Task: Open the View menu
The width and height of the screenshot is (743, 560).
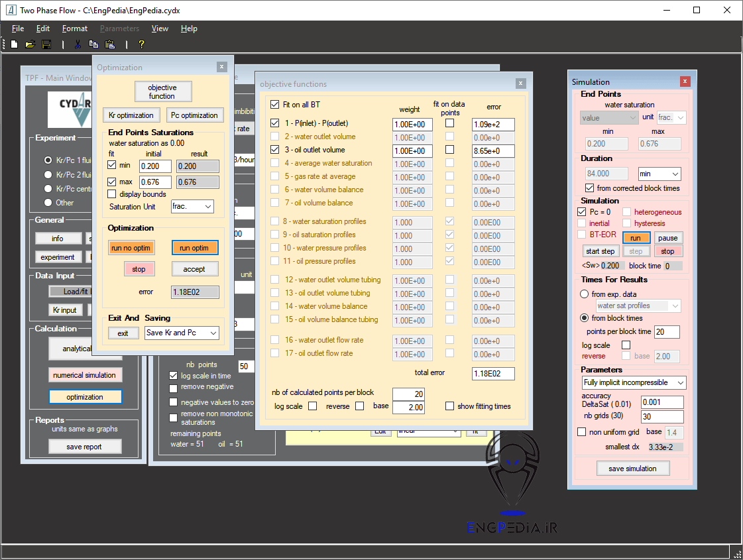Action: click(x=160, y=28)
